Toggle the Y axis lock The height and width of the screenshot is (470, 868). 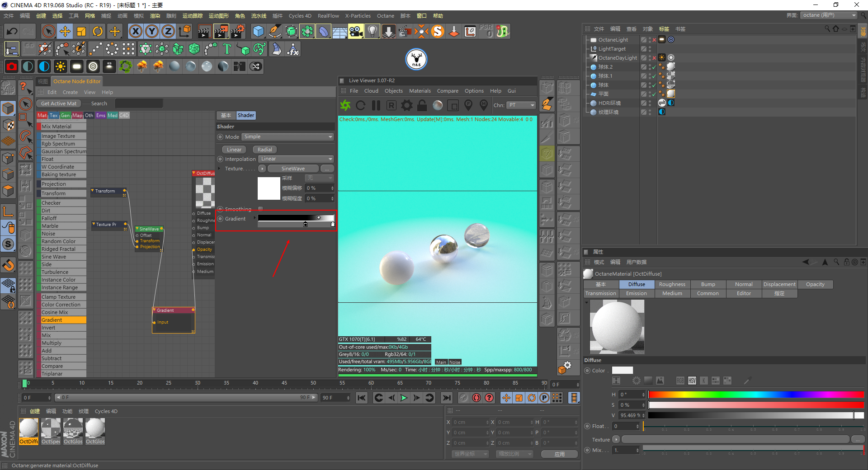click(151, 31)
